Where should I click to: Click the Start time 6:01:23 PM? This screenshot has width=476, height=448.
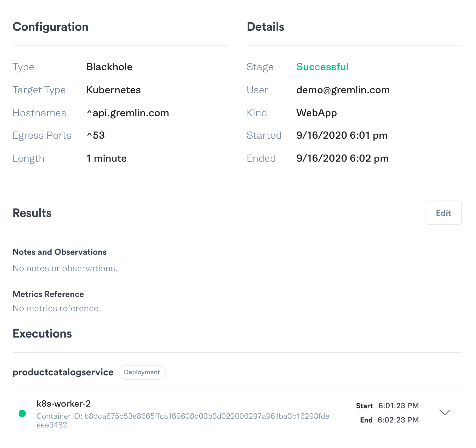[x=398, y=406]
